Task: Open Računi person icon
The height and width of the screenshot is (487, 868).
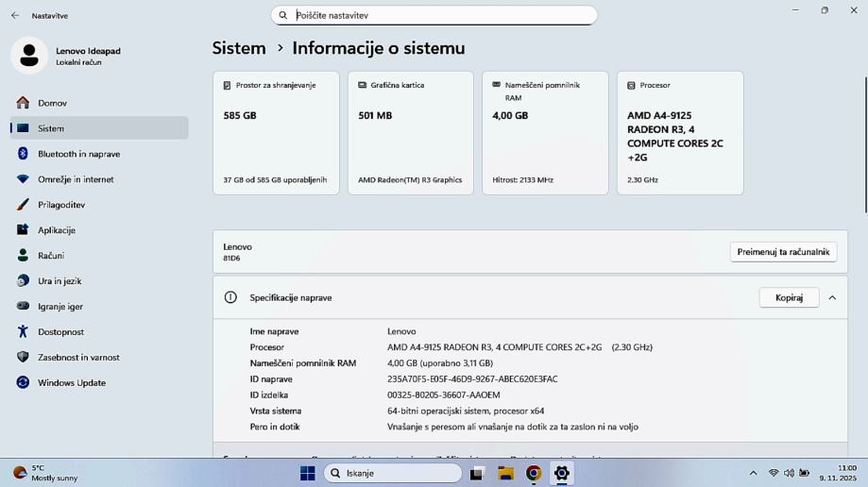Action: [x=23, y=255]
